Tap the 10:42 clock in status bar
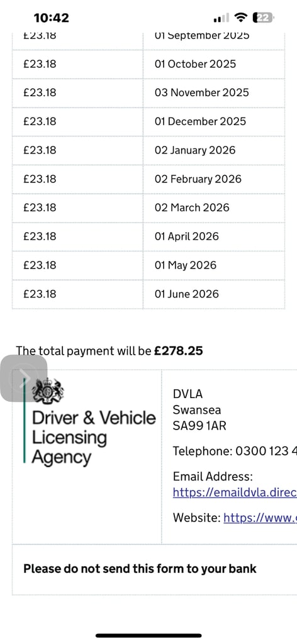297x644 pixels. [52, 18]
